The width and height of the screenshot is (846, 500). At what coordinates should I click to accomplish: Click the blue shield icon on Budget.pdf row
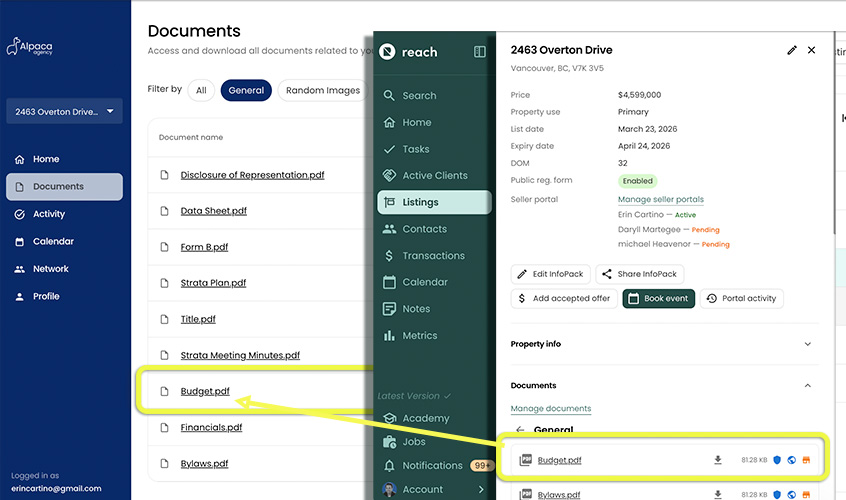click(777, 460)
